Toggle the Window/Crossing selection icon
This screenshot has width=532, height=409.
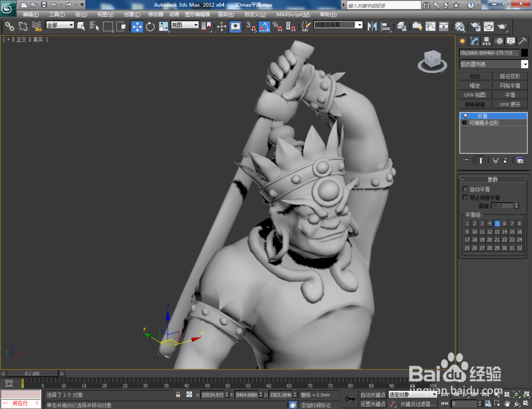[x=121, y=26]
